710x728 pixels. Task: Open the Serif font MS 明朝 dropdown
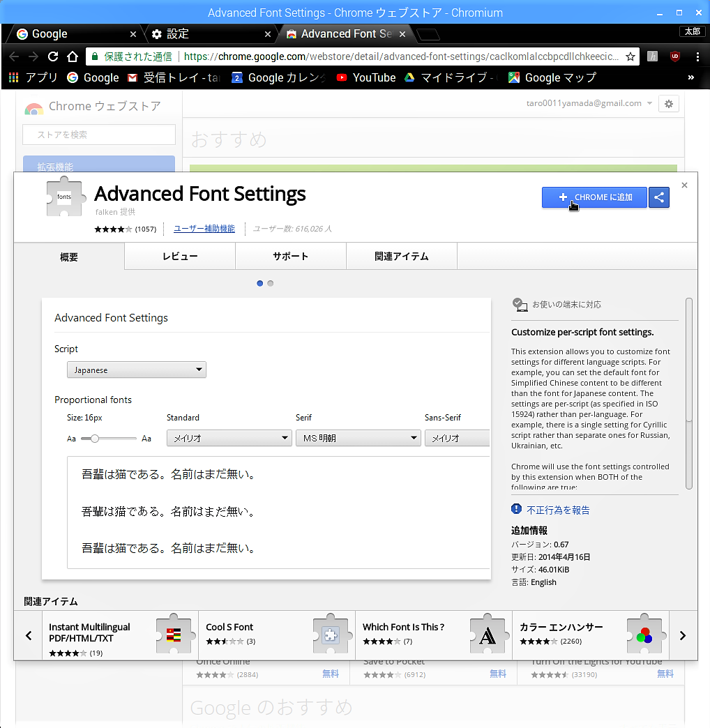[358, 438]
